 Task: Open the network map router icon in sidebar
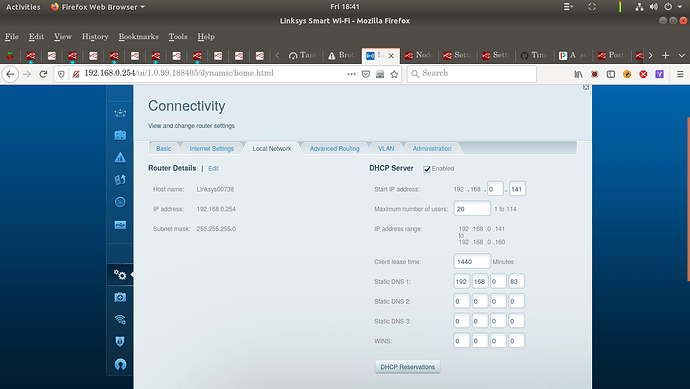coord(120,113)
